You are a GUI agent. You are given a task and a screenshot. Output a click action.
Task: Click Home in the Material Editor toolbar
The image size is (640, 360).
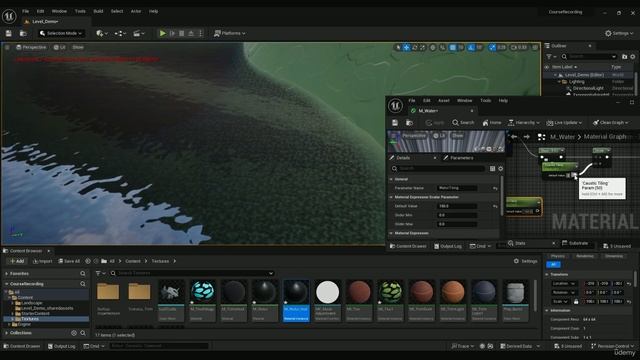492,122
